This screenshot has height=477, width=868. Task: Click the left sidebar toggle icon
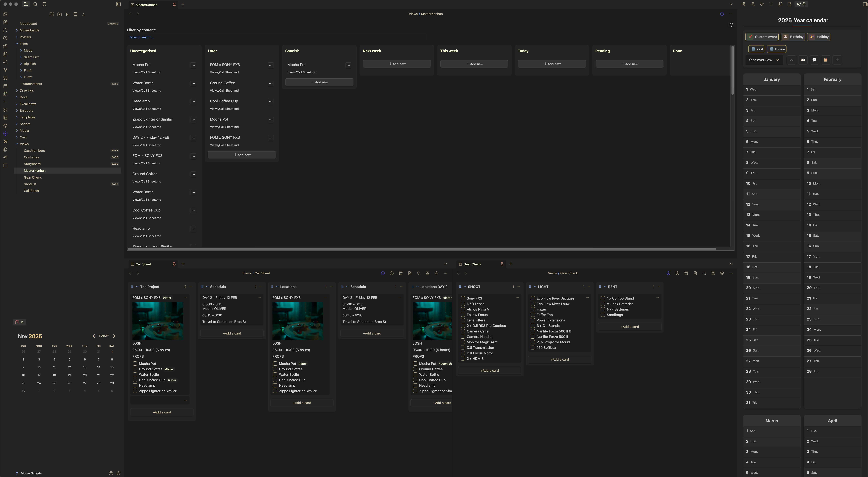(118, 4)
